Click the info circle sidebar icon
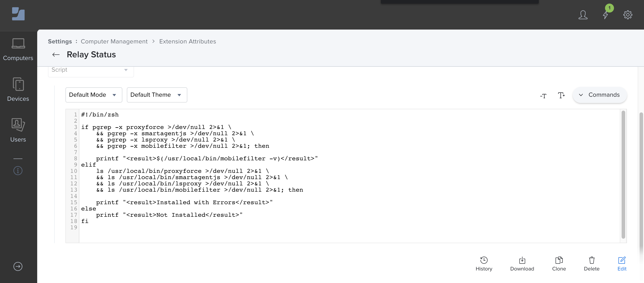Image resolution: width=644 pixels, height=283 pixels. (18, 171)
